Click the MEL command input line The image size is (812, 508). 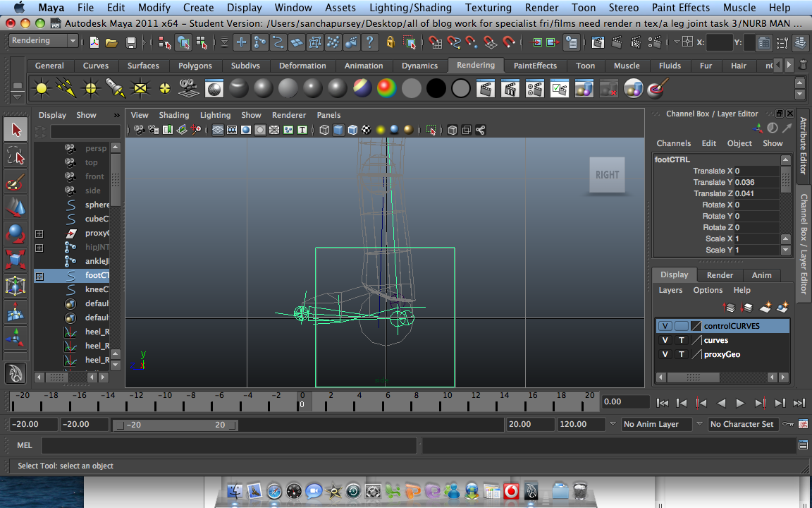coord(229,445)
